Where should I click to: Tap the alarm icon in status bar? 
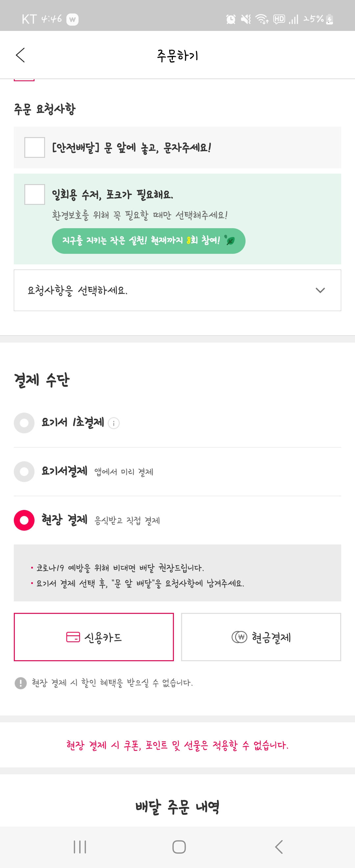point(231,19)
